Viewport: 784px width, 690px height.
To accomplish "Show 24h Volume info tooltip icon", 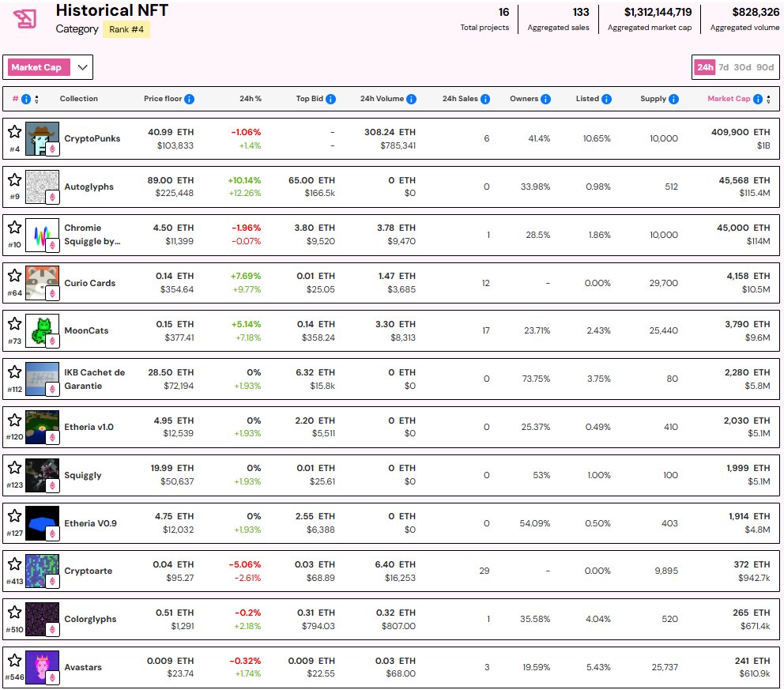I will pyautogui.click(x=411, y=99).
